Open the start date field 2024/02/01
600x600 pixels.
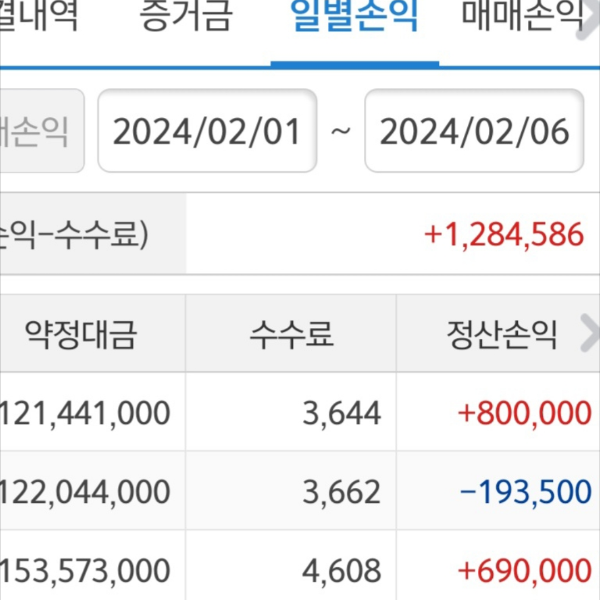coord(207,131)
